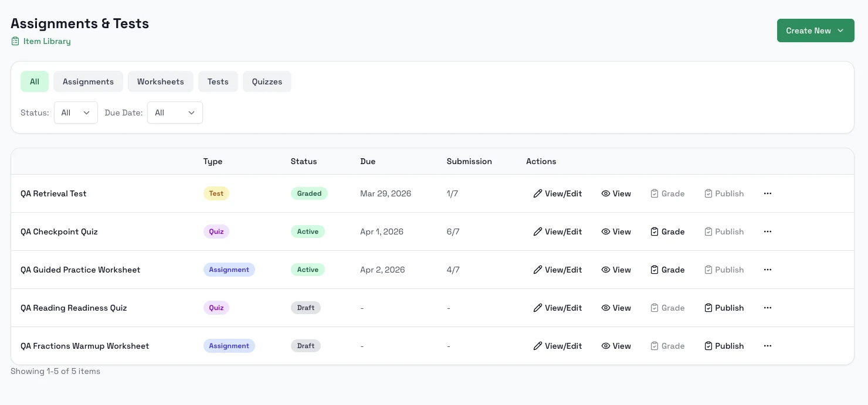868x405 pixels.
Task: Click pencil icon for QA Retrieval Test
Action: 537,193
